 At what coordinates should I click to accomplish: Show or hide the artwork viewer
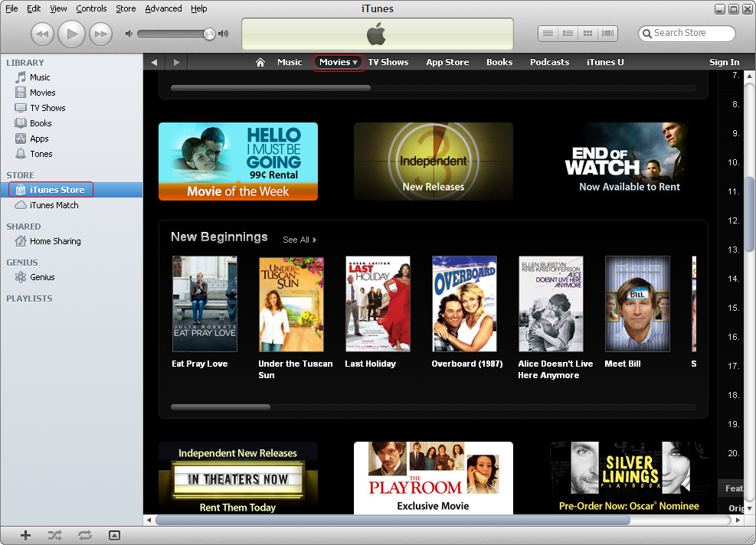[114, 535]
